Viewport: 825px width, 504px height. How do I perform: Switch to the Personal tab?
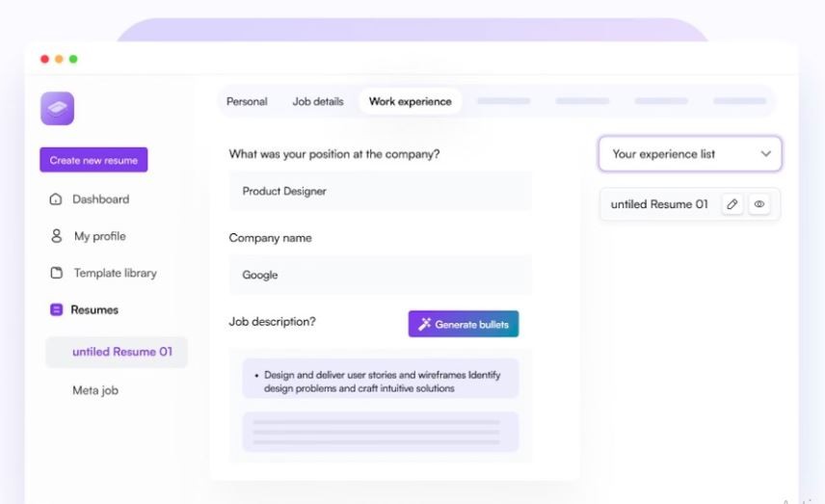[x=247, y=101]
